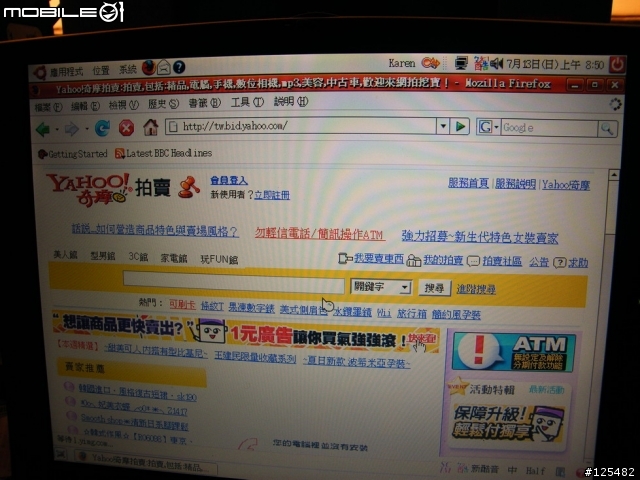Screen dimensions: 640x480
Task: Open the 檔案 (File) menu
Action: coord(48,107)
